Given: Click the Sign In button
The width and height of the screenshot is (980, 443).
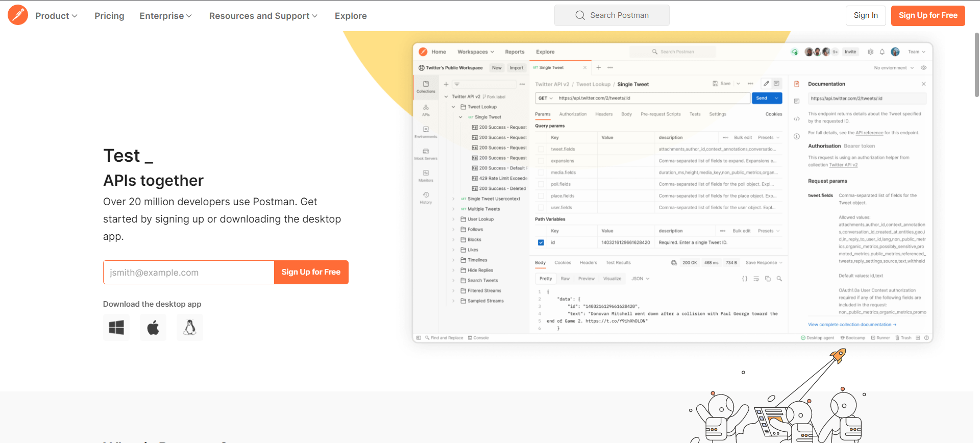Looking at the screenshot, I should pos(866,15).
